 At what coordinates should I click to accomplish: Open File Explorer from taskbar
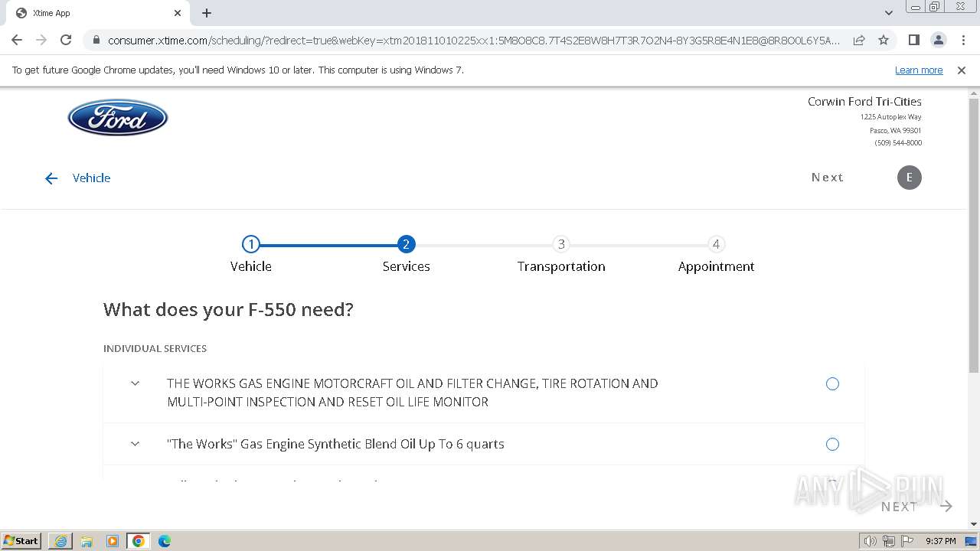click(87, 541)
